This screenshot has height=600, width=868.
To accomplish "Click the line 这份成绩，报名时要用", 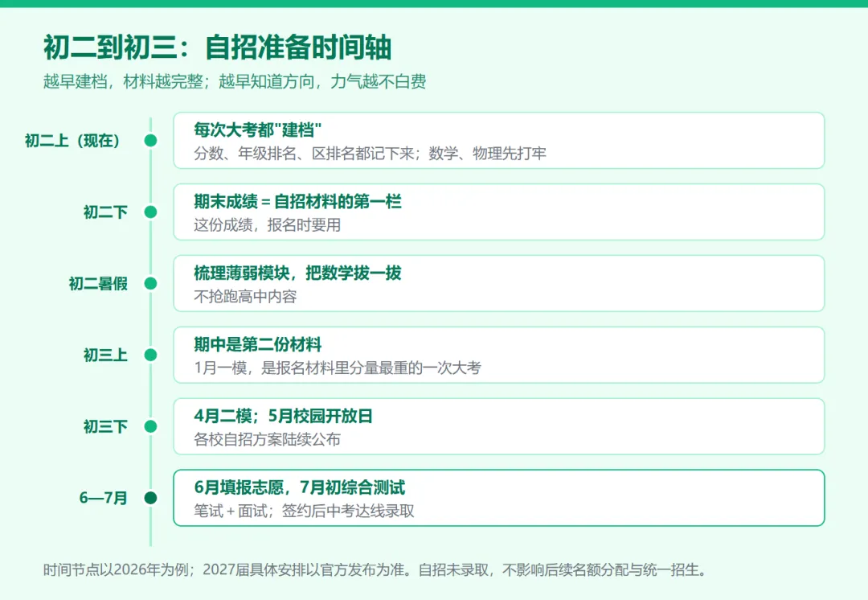I will [x=268, y=225].
